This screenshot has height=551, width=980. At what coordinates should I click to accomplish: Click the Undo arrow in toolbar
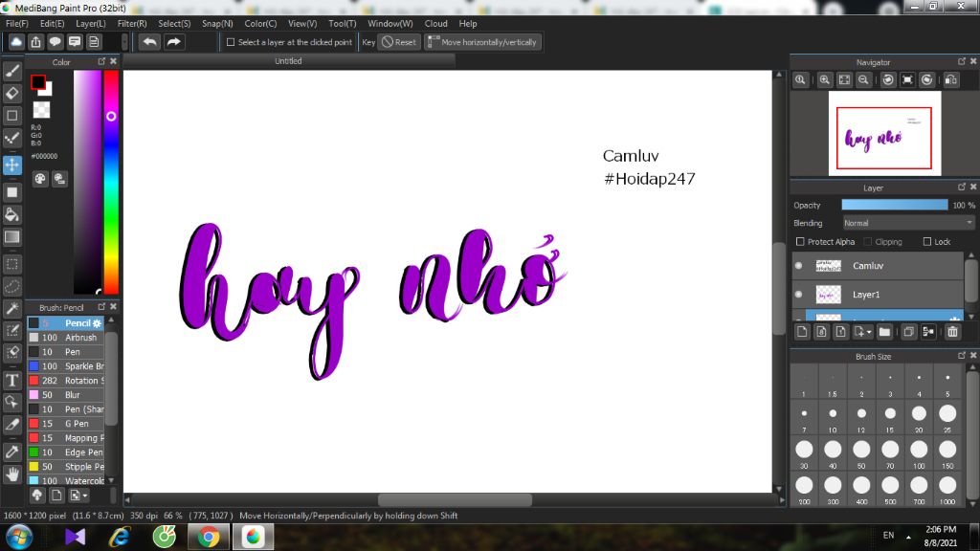pyautogui.click(x=149, y=42)
